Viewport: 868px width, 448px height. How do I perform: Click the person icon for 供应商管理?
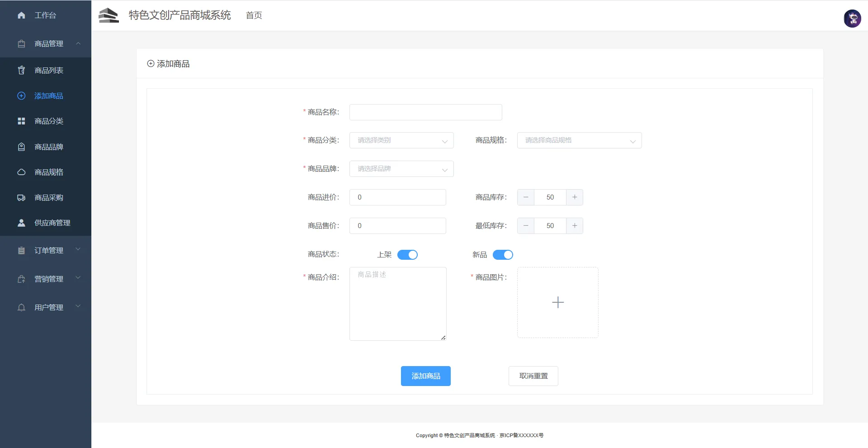21,223
